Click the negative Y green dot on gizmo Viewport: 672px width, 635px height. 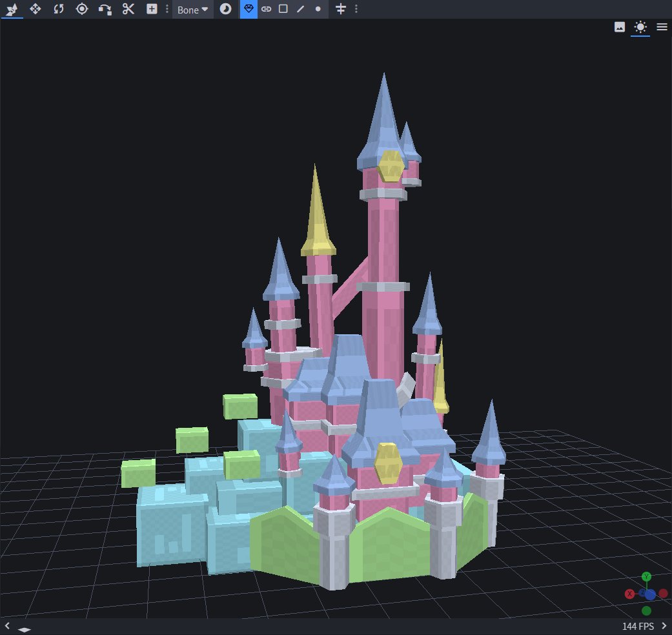pyautogui.click(x=646, y=610)
